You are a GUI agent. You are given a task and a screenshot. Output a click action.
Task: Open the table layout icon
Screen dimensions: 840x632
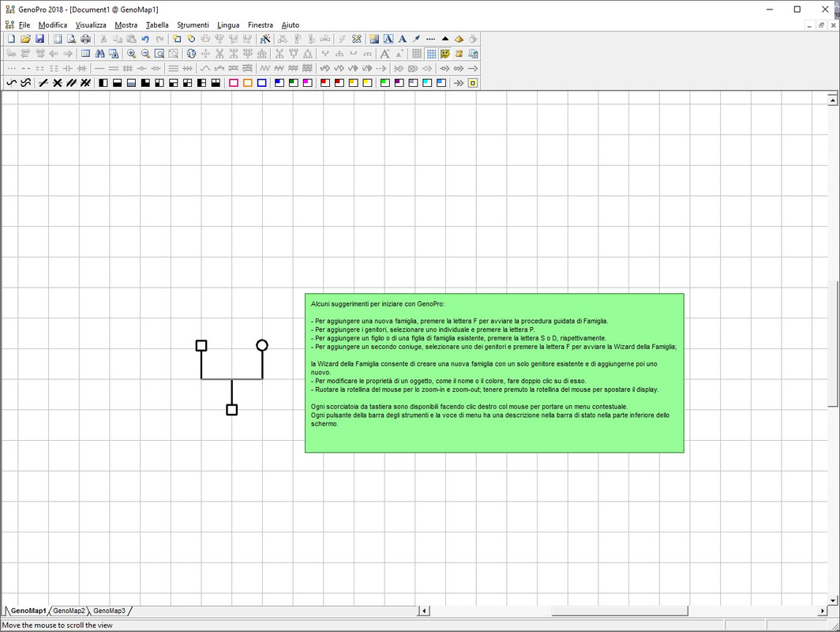point(85,54)
